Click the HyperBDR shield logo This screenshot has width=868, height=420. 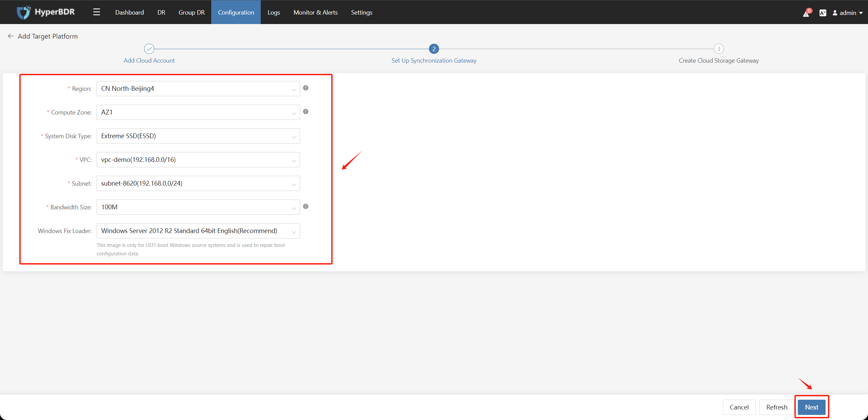(x=24, y=13)
